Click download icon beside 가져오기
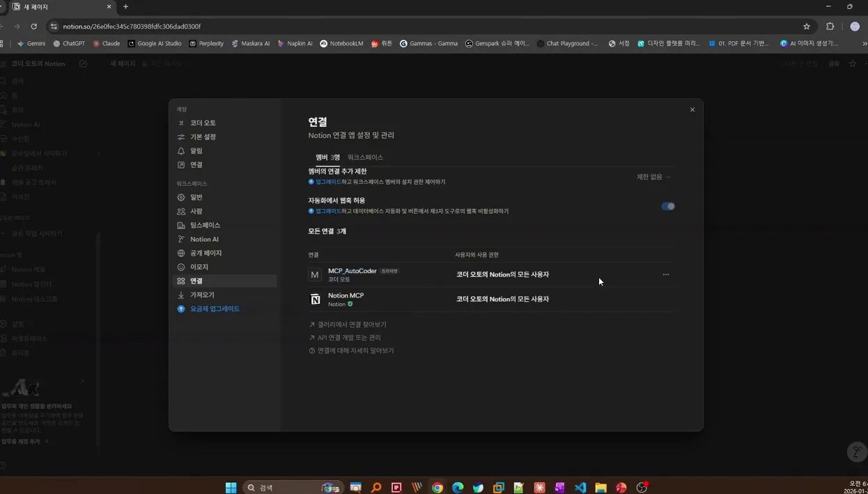 coord(181,295)
